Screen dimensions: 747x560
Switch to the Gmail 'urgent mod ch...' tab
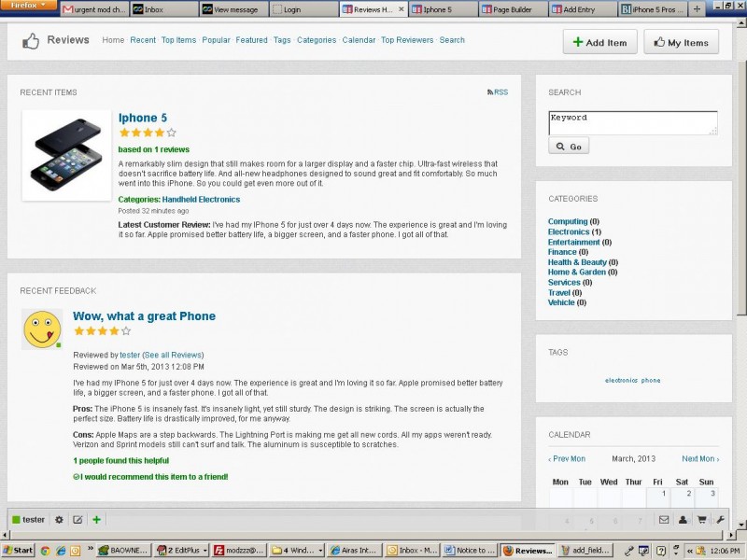tap(94, 9)
